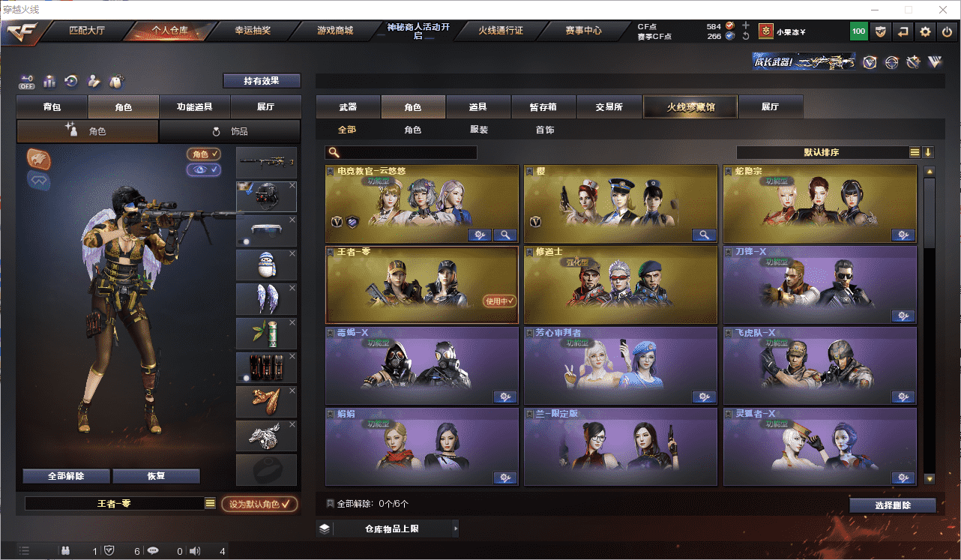
Task: Click the green 100 badge
Action: pos(858,31)
